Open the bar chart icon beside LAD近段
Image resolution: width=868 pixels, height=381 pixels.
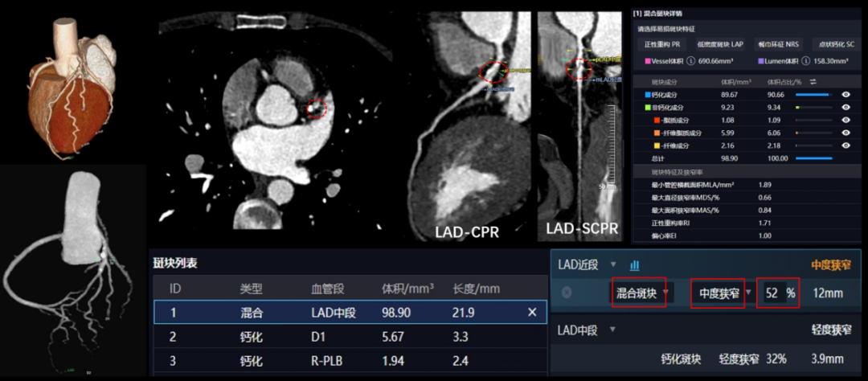click(634, 265)
